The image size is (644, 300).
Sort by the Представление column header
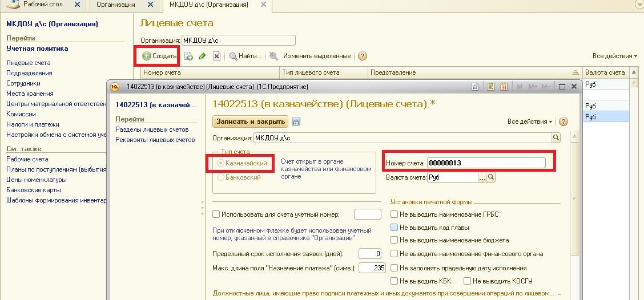(x=475, y=72)
